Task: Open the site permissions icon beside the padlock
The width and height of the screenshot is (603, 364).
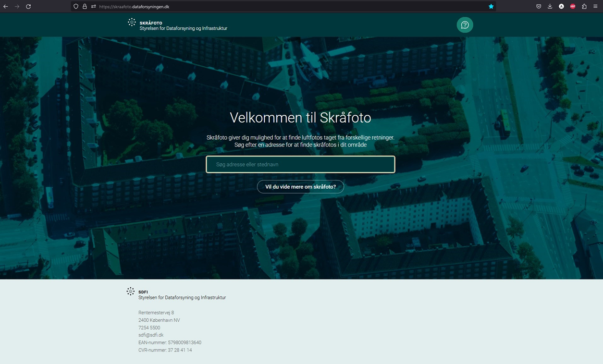Action: (93, 7)
